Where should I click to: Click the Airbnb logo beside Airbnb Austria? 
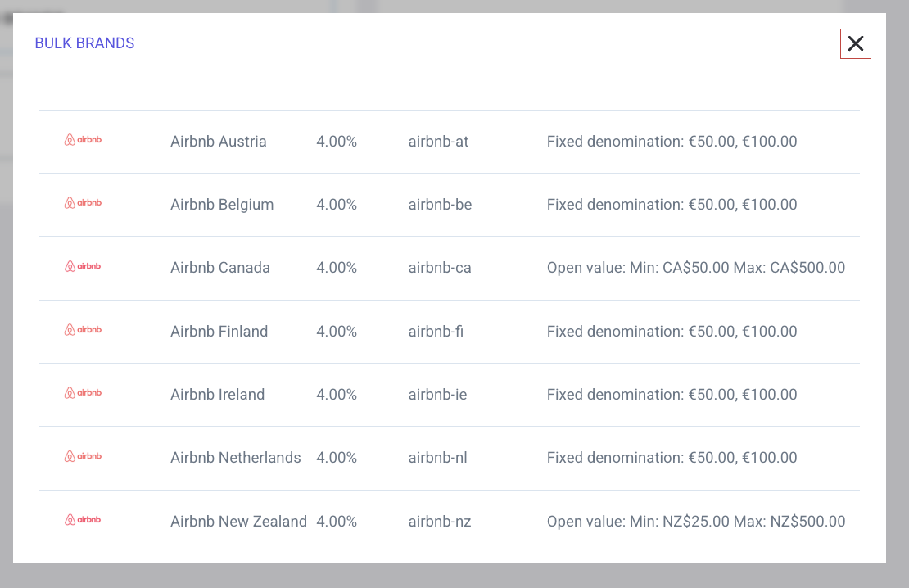(x=83, y=139)
